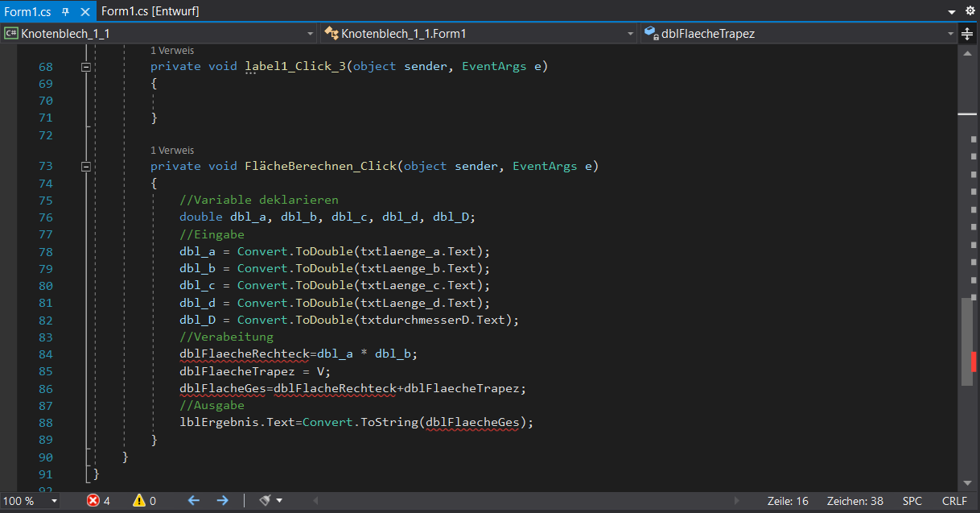Open the tab bar settings gear
Viewport: 980px width, 513px height.
[x=969, y=11]
